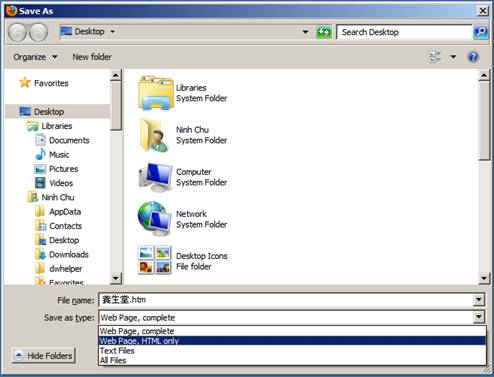
Task: Click the Favorites star in sidebar
Action: 25,83
